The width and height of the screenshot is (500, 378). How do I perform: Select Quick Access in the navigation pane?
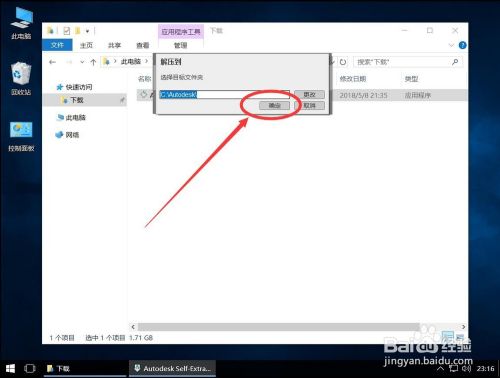(x=79, y=87)
